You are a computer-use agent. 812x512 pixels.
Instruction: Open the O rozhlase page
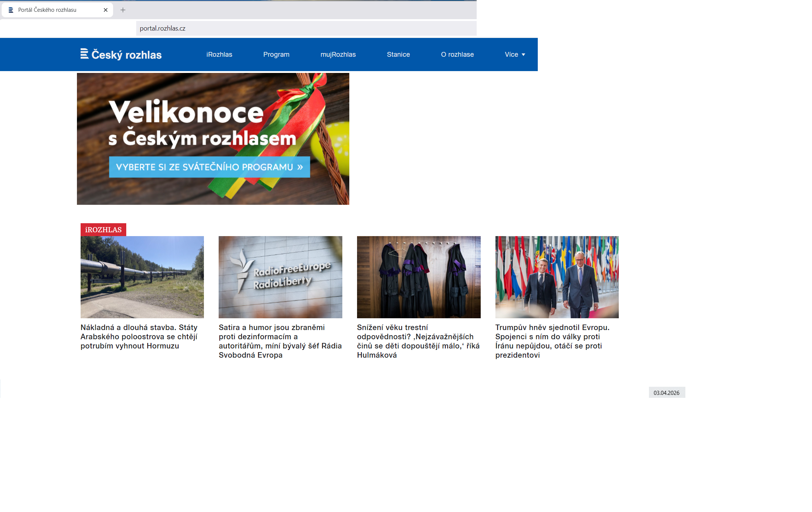pos(457,55)
